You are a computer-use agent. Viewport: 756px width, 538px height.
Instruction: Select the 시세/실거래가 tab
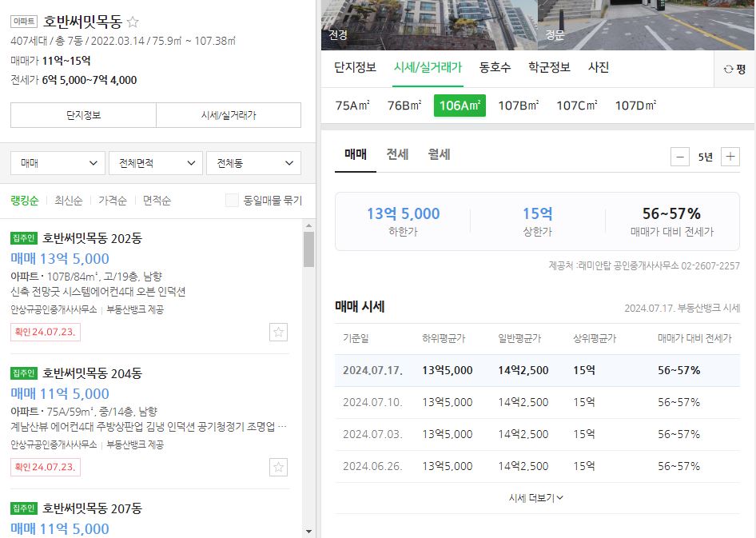428,67
